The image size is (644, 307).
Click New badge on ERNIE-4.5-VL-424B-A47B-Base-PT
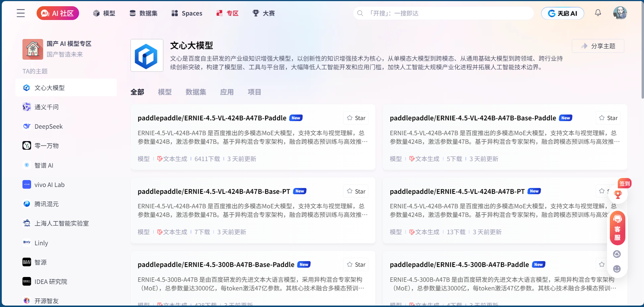point(300,191)
